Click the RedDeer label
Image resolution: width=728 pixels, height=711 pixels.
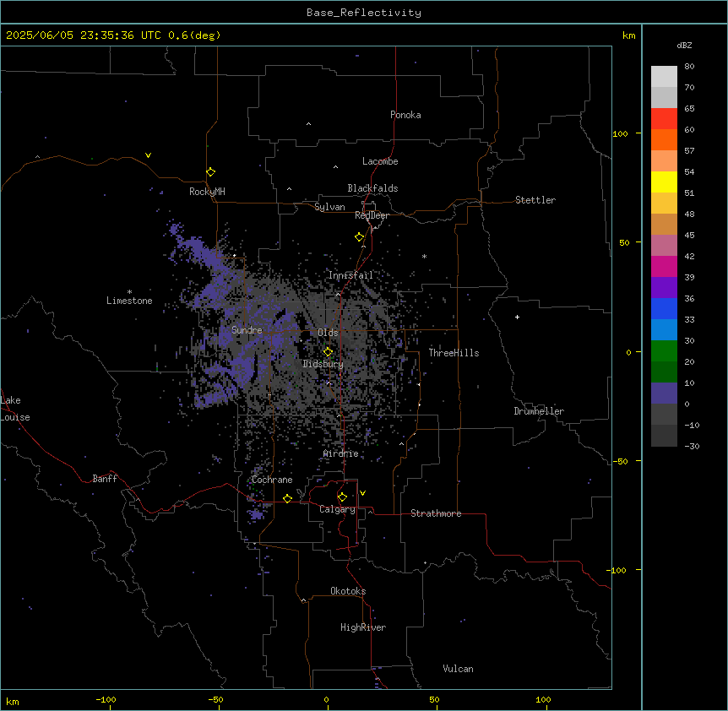pos(372,215)
